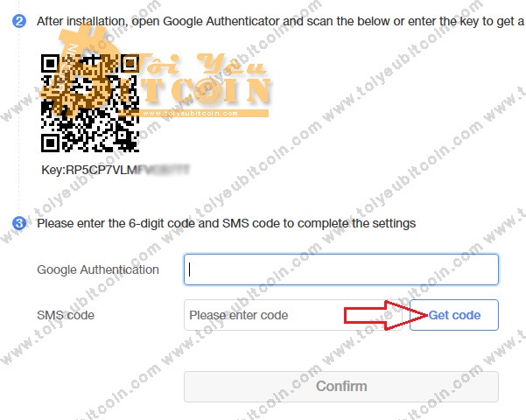Select the Key:RP5CP7VLM text

point(89,170)
